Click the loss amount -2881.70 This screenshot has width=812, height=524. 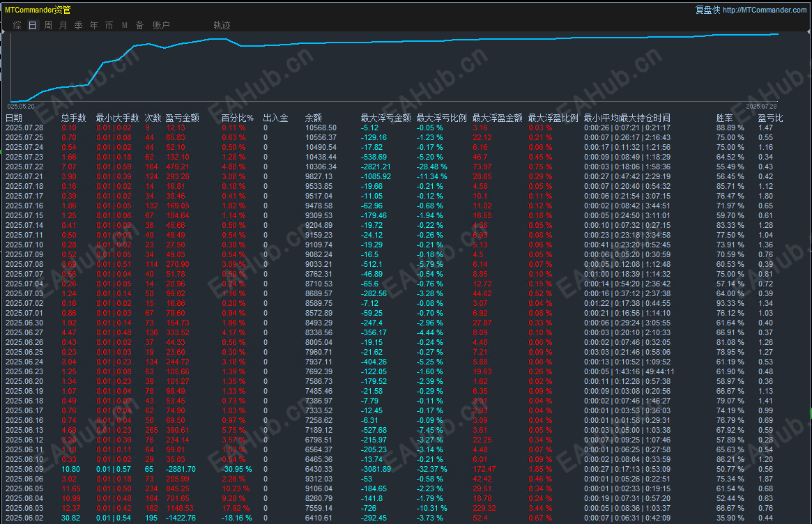tap(181, 469)
